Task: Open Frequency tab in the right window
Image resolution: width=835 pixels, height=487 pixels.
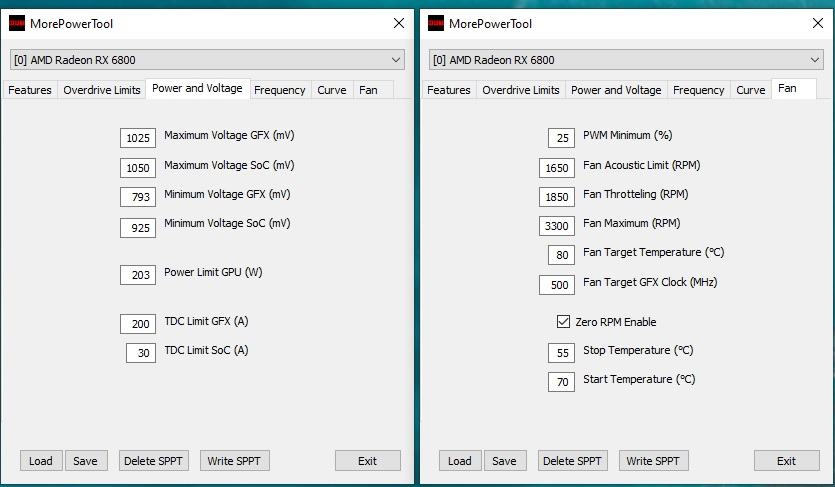Action: click(x=699, y=90)
